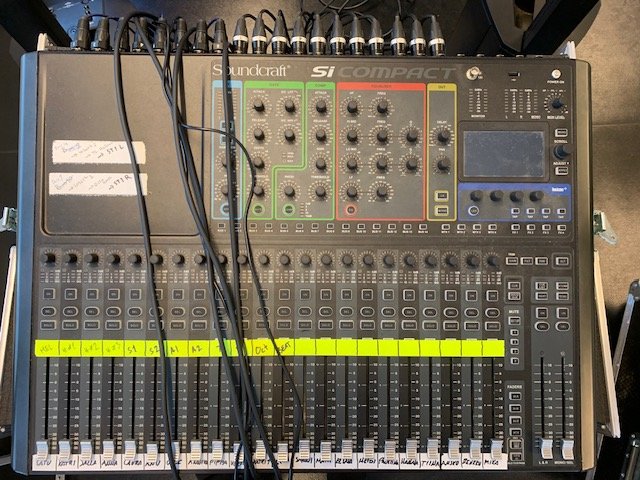The height and width of the screenshot is (480, 640).
Task: Tap the lower white tape label reading ST R
Action: pyautogui.click(x=98, y=184)
